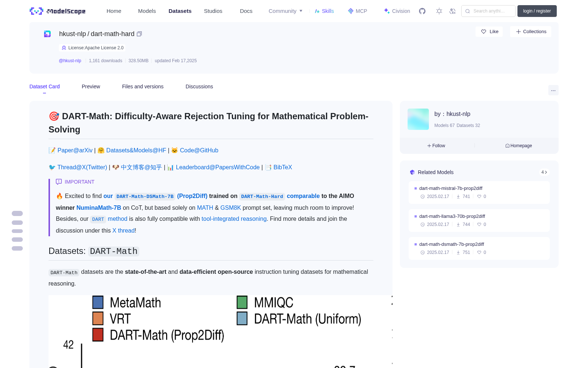Open the GSM8K dataset link
This screenshot has height=368, width=588.
(231, 208)
